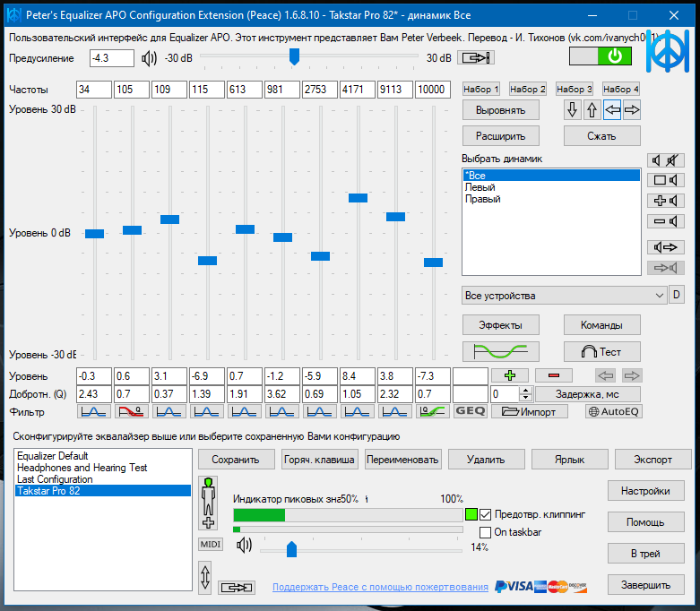Select preset tab 'Набор 4'
Viewport: 700px width, 611px height.
[x=621, y=90]
